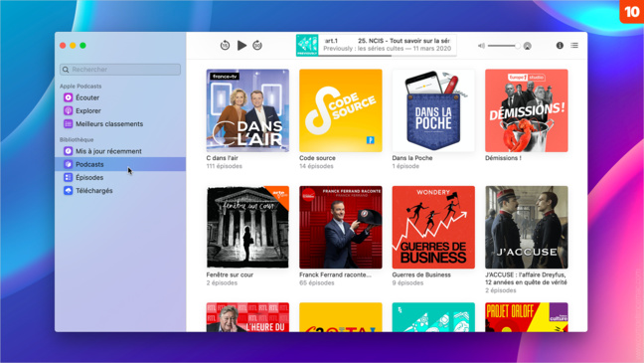Click the now playing progress bar
The image size is (644, 363).
point(387,56)
